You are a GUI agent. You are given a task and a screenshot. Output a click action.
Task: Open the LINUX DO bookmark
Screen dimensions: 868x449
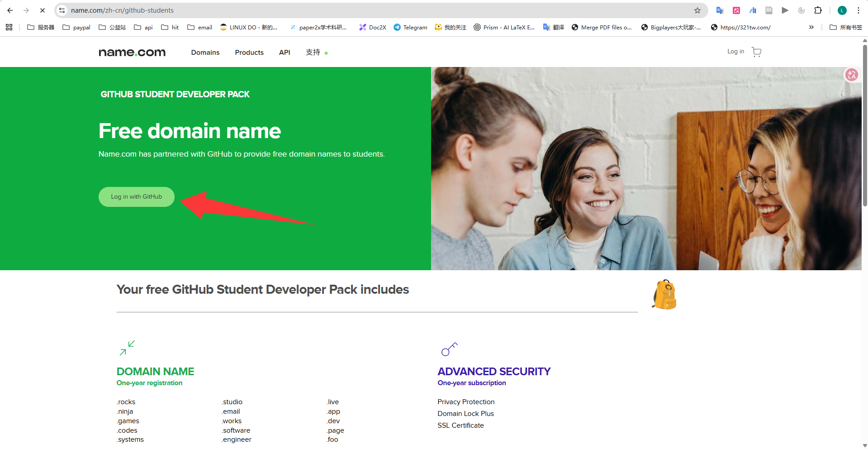pos(249,27)
